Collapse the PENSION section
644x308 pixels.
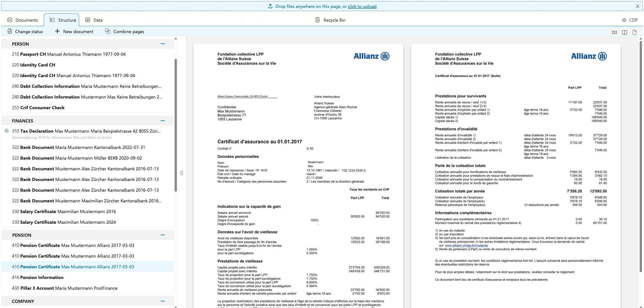(163, 235)
